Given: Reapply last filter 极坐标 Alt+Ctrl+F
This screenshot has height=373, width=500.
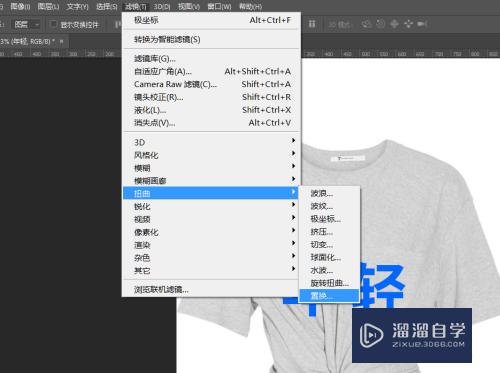Looking at the screenshot, I should point(212,20).
